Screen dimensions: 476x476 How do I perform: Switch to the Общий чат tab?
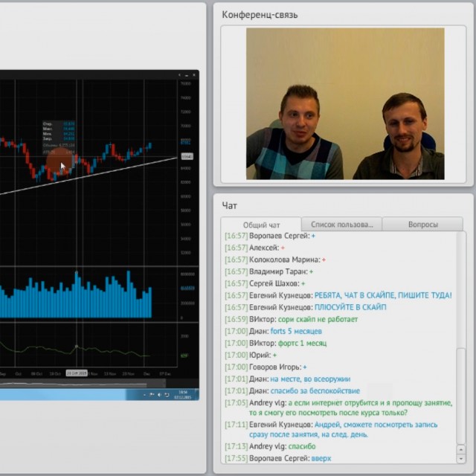pos(261,225)
